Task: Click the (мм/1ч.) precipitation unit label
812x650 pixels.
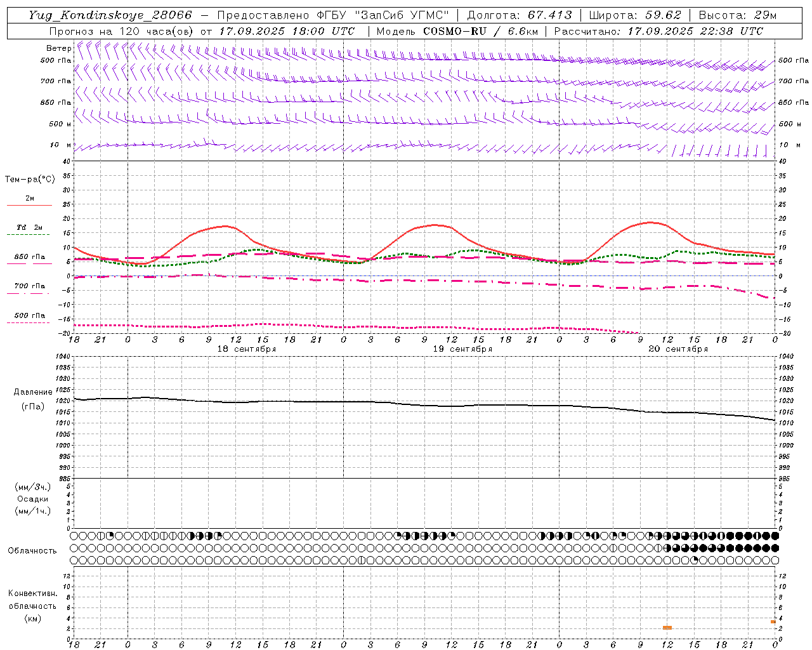Action: pos(33,511)
